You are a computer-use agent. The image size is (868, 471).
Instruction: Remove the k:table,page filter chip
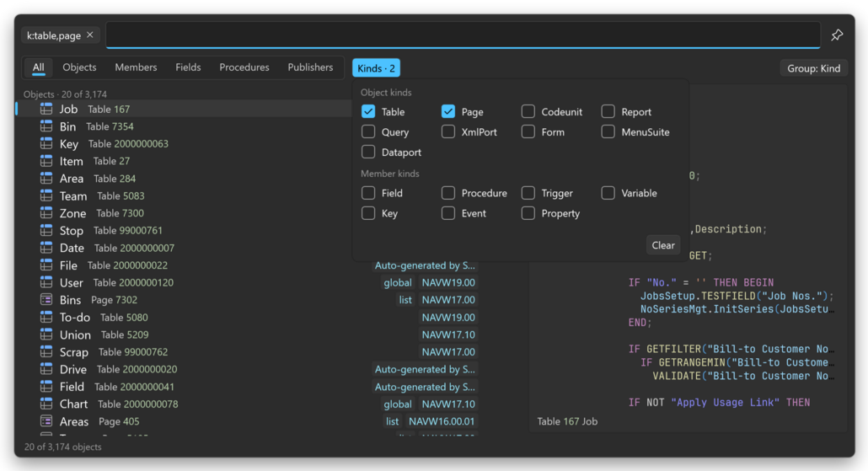pos(90,35)
